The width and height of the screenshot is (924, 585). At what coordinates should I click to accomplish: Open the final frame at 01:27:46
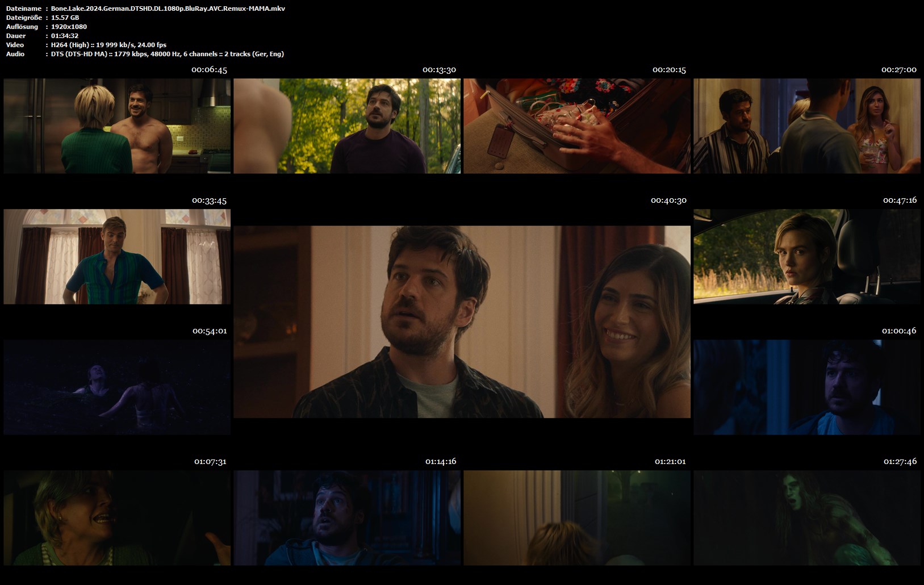807,518
